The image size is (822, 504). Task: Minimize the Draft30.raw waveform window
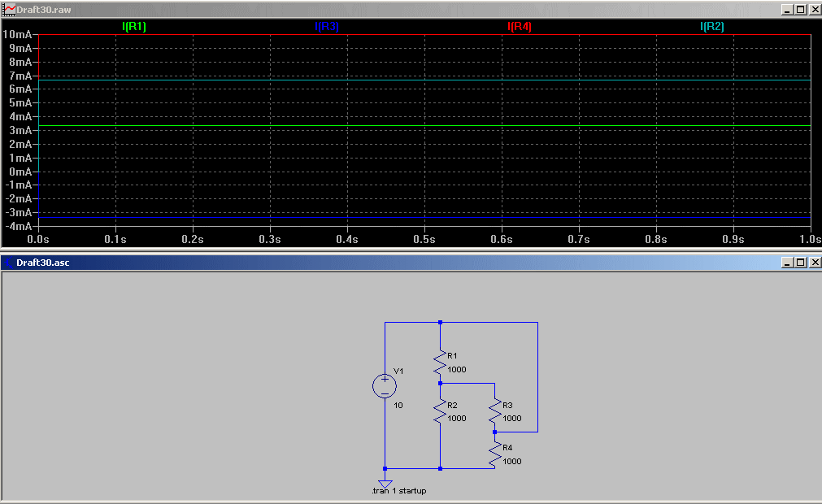click(x=787, y=10)
